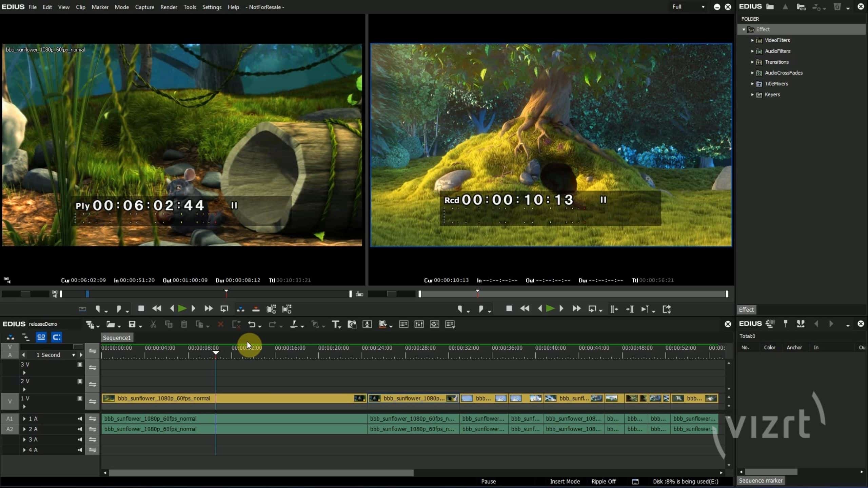868x488 pixels.
Task: Click the Undo icon in timeline toolbar
Action: (x=251, y=324)
